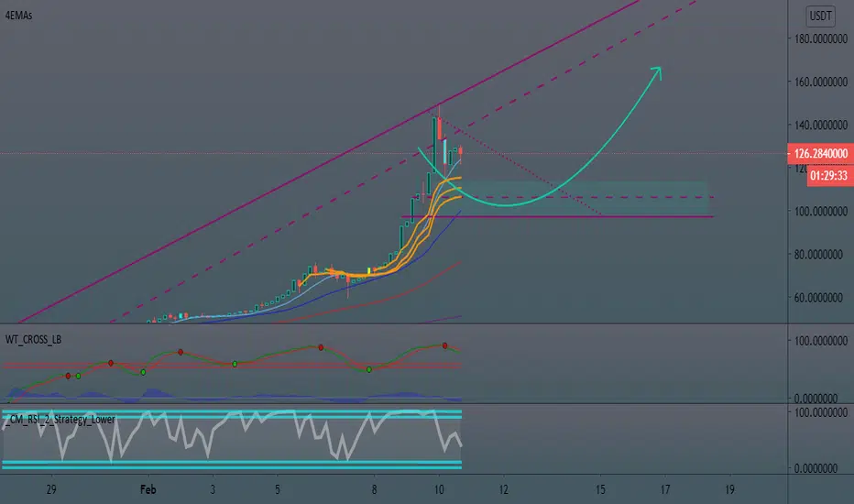Click the red sell dot at WaveTrend peak near Feb 10
The image size is (854, 504).
(x=445, y=346)
